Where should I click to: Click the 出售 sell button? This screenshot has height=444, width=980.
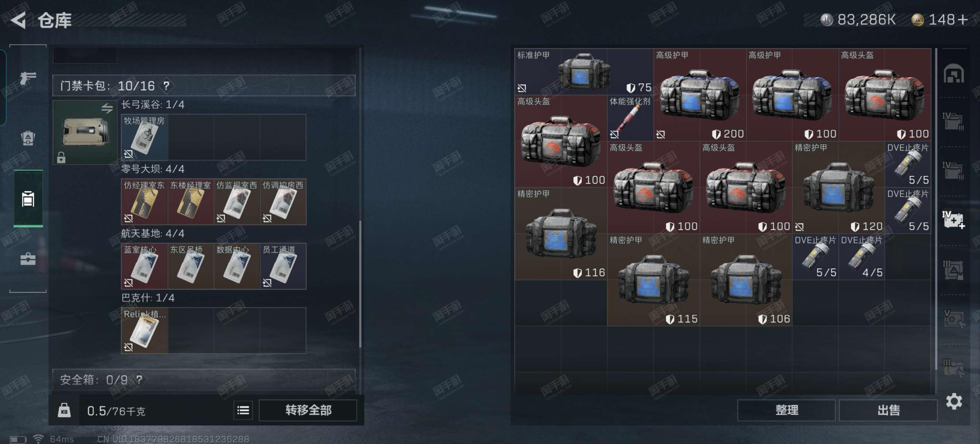point(888,410)
